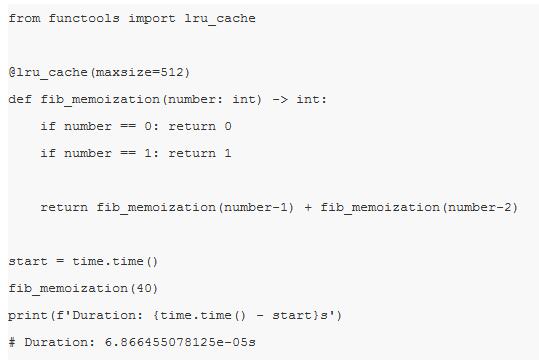Click the '# Duration: 6.866455078125e-05s' comment
The image size is (539, 360).
pos(132,342)
